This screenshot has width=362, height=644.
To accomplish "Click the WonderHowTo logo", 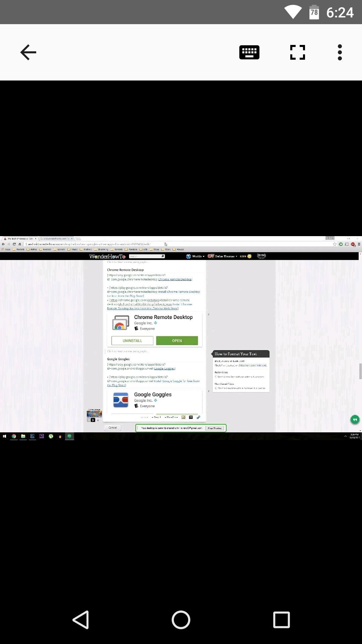I will click(x=107, y=256).
